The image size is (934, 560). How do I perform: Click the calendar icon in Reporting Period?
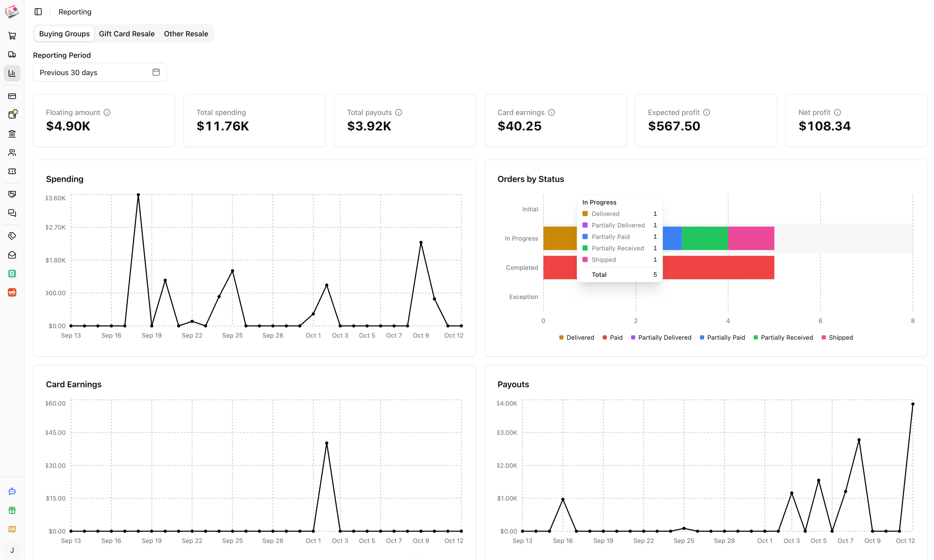point(156,72)
